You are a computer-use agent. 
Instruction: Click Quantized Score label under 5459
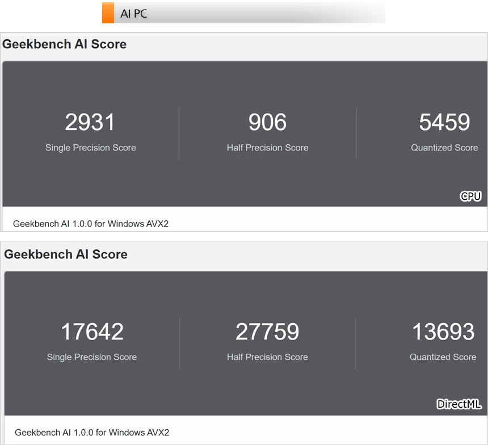click(444, 148)
